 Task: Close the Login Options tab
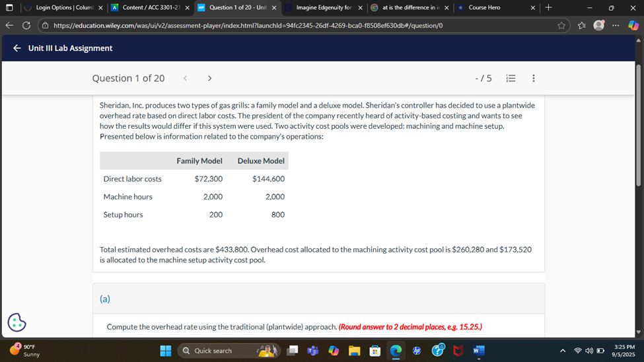click(100, 7)
